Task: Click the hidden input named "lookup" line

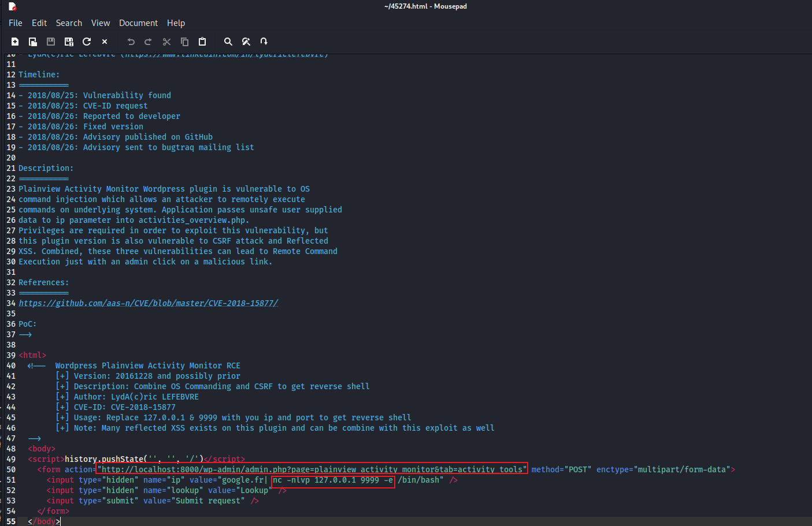Action: (166, 490)
